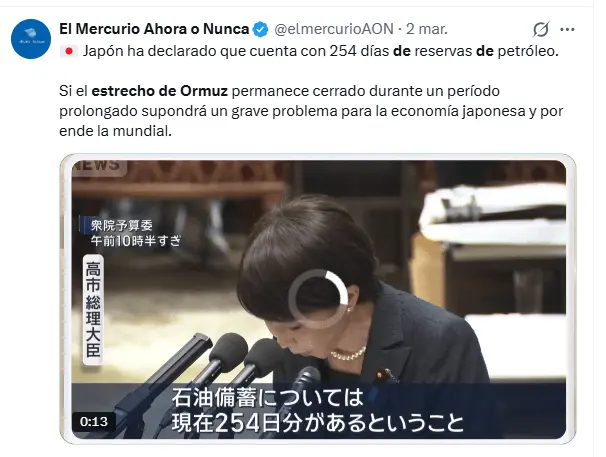Open the post's 2 mar. timestamp

pyautogui.click(x=427, y=29)
